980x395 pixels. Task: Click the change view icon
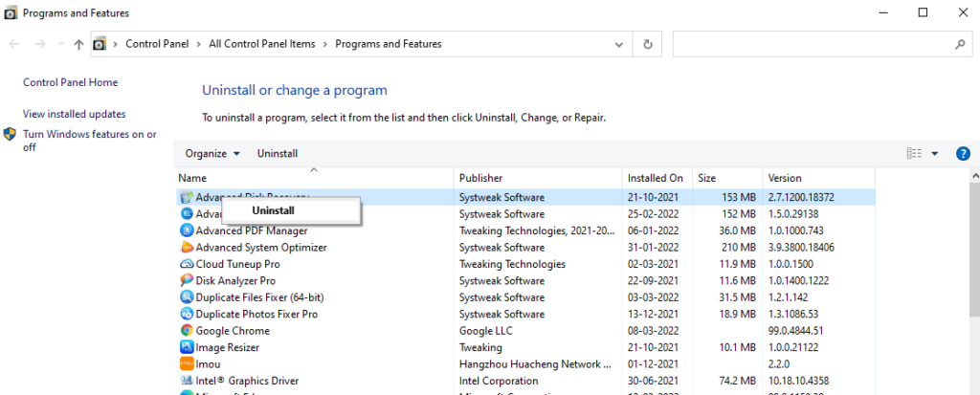tap(914, 154)
